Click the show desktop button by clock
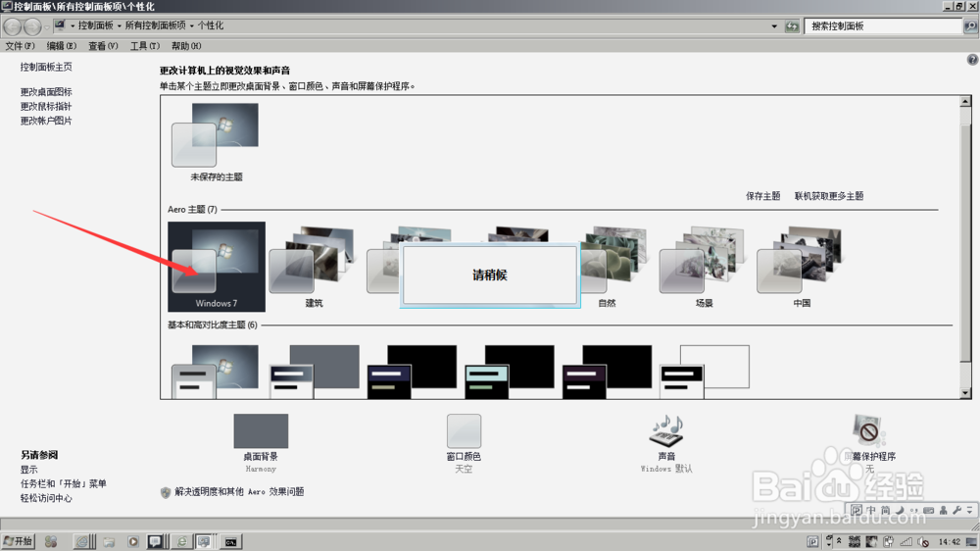Screen dimensions: 980x551 pyautogui.click(x=970, y=541)
